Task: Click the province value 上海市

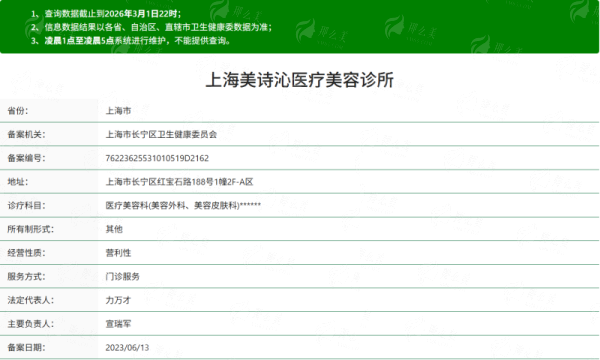Action: tap(118, 111)
